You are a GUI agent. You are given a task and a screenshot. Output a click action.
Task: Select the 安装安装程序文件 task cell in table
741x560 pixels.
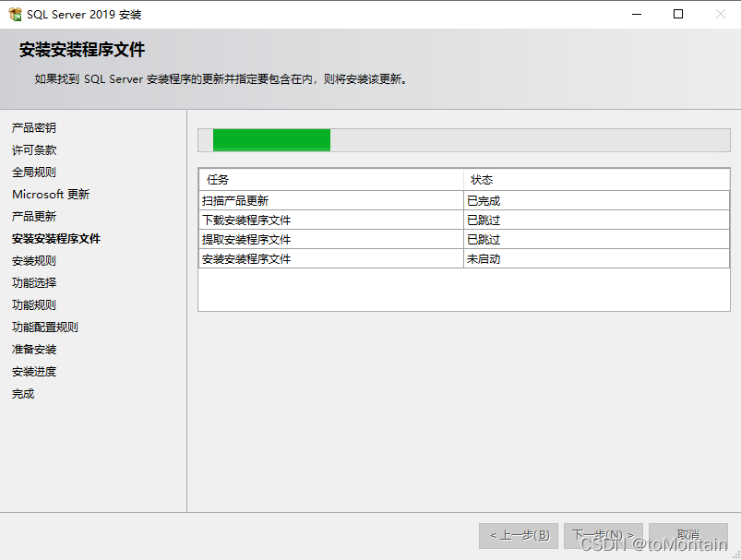click(330, 258)
